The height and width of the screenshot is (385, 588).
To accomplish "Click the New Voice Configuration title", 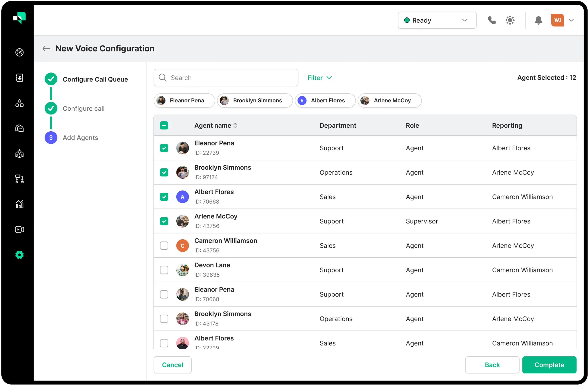I will click(x=105, y=48).
